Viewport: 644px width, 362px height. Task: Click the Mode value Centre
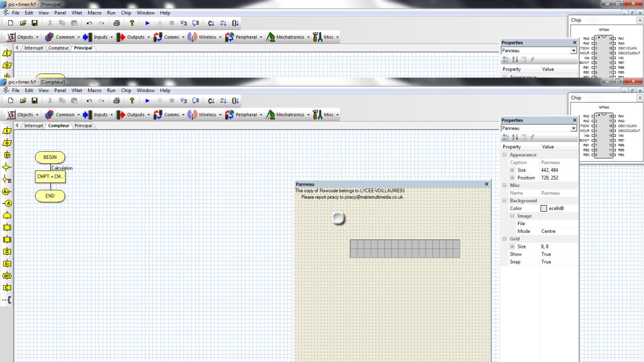[x=548, y=231]
